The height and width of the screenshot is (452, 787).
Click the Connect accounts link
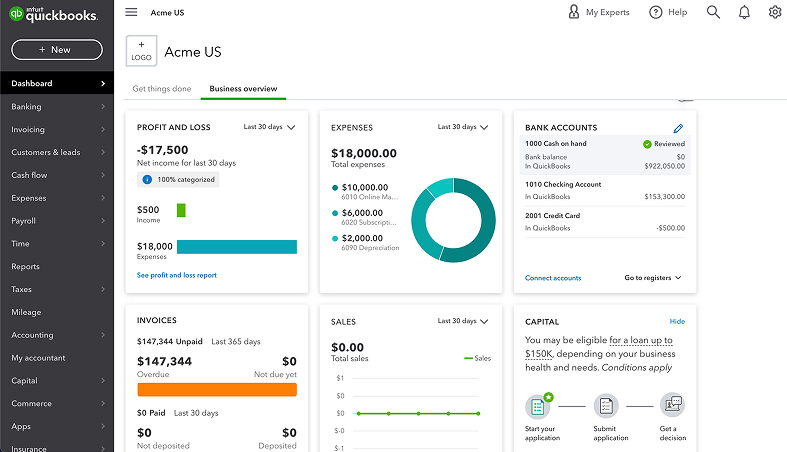[553, 278]
